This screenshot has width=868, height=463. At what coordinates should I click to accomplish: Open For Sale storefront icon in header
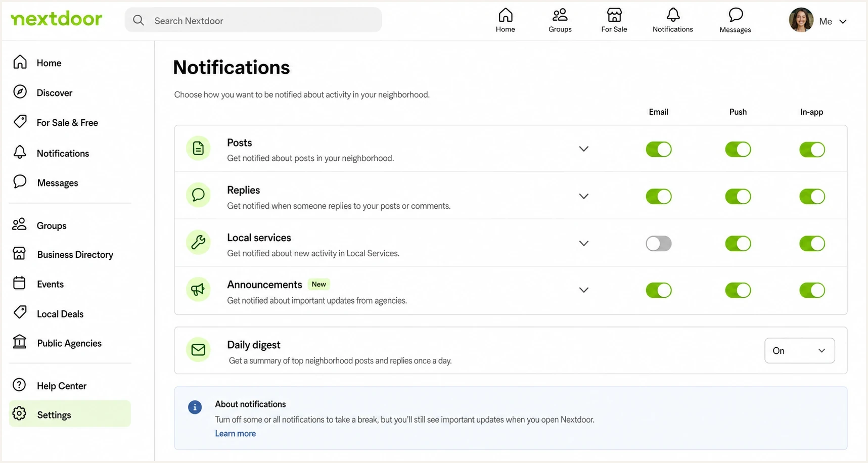(x=614, y=15)
